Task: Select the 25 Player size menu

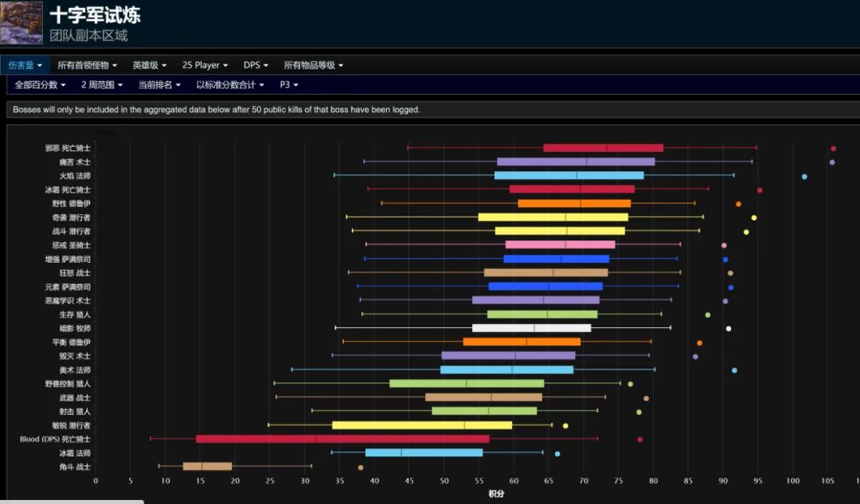Action: coord(205,65)
